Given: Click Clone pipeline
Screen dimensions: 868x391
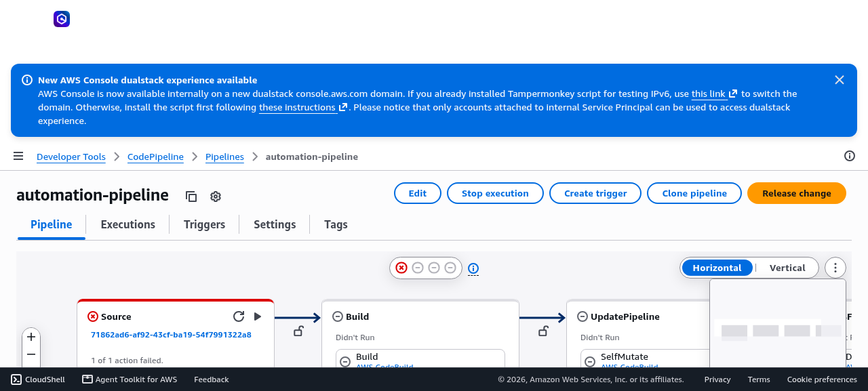Looking at the screenshot, I should [x=694, y=193].
